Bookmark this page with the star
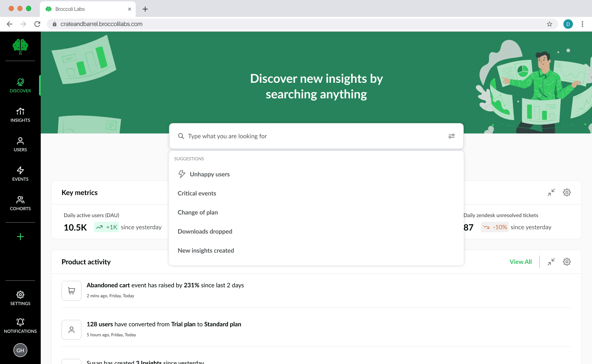Viewport: 592px width, 364px height. (x=550, y=24)
